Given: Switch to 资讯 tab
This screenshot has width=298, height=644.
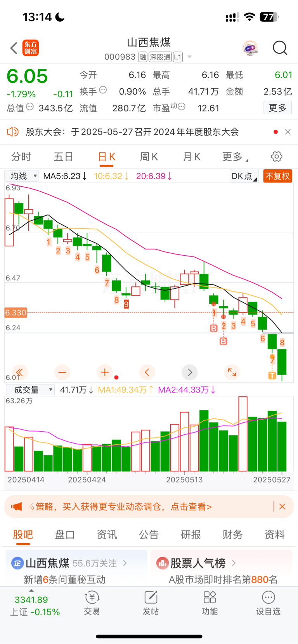Looking at the screenshot, I should click(x=107, y=535).
